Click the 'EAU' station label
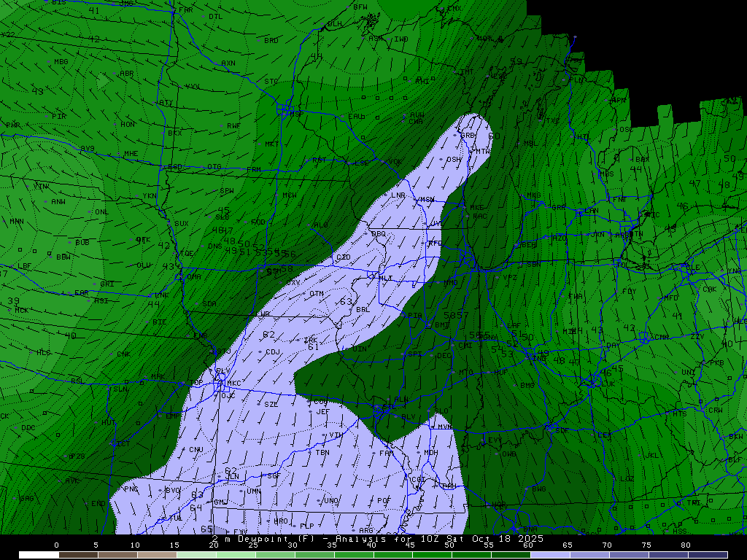This screenshot has height=560, width=747. coord(355,116)
